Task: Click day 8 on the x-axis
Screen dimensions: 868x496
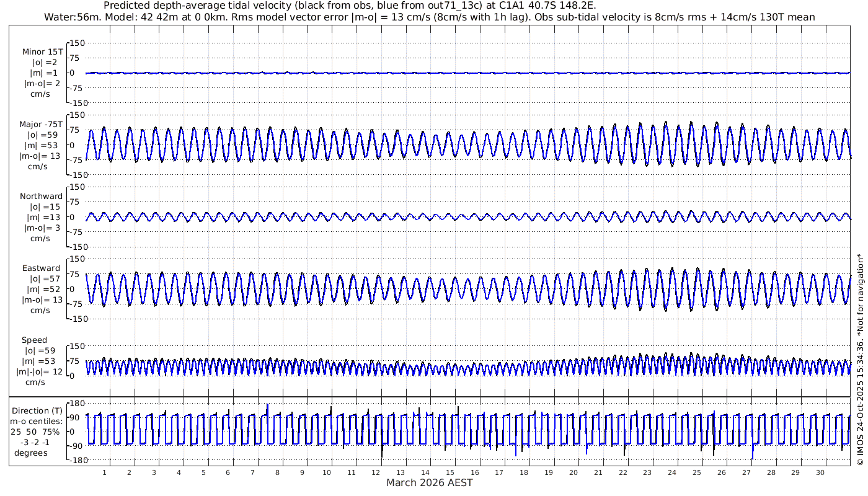Action: (x=277, y=472)
